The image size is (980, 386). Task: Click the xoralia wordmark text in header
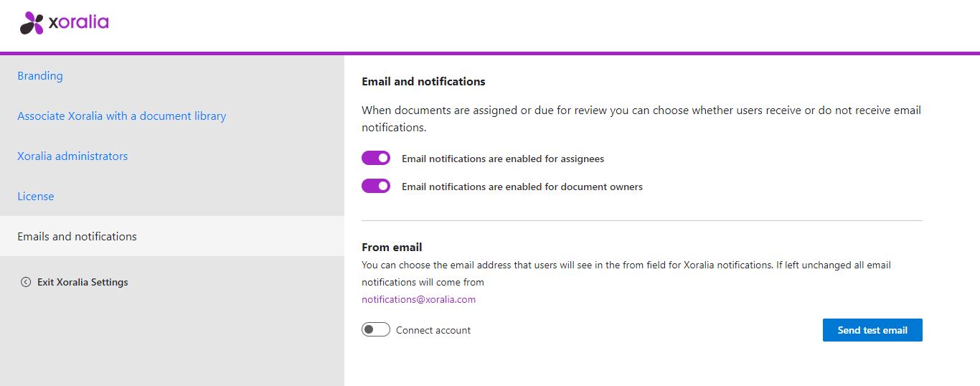(x=79, y=22)
